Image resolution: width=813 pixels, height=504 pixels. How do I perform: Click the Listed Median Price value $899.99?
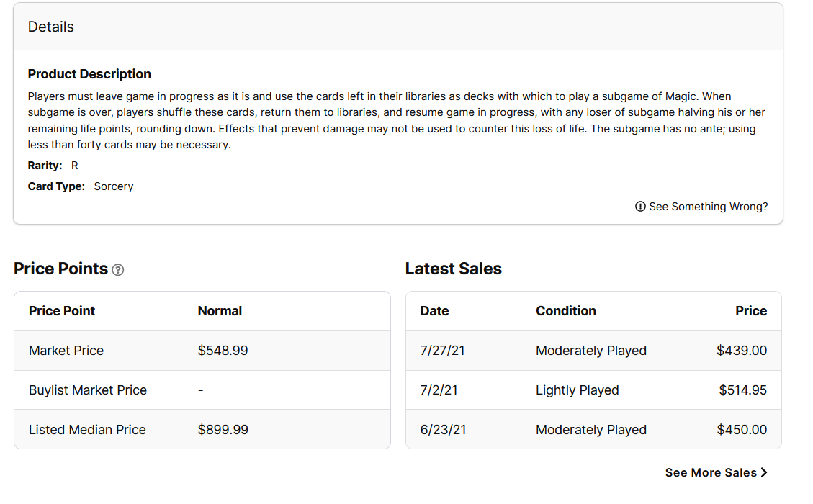(x=223, y=430)
